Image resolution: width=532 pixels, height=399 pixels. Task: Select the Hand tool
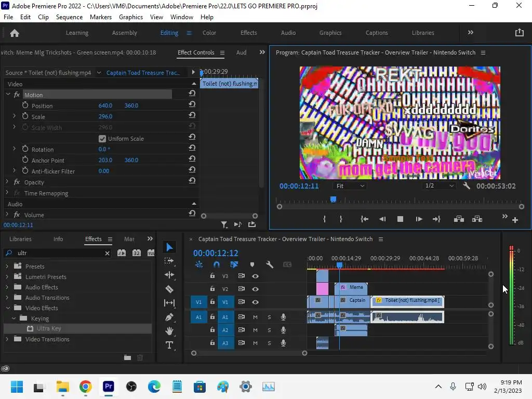click(169, 331)
